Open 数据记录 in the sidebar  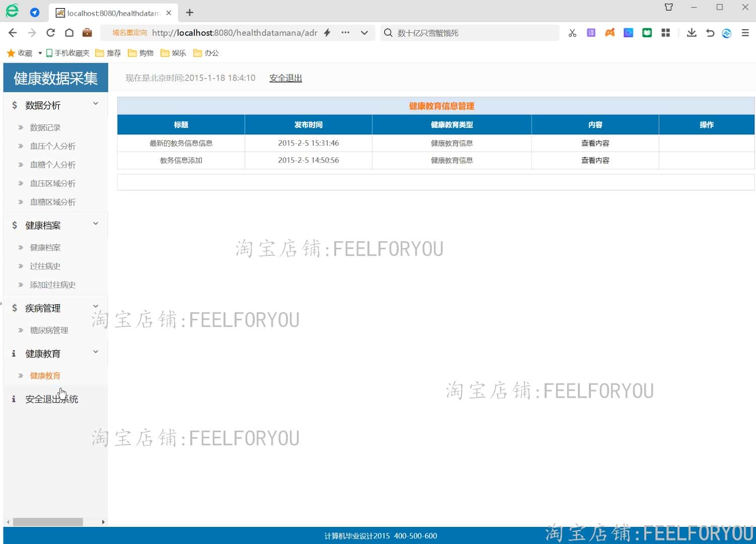[45, 127]
